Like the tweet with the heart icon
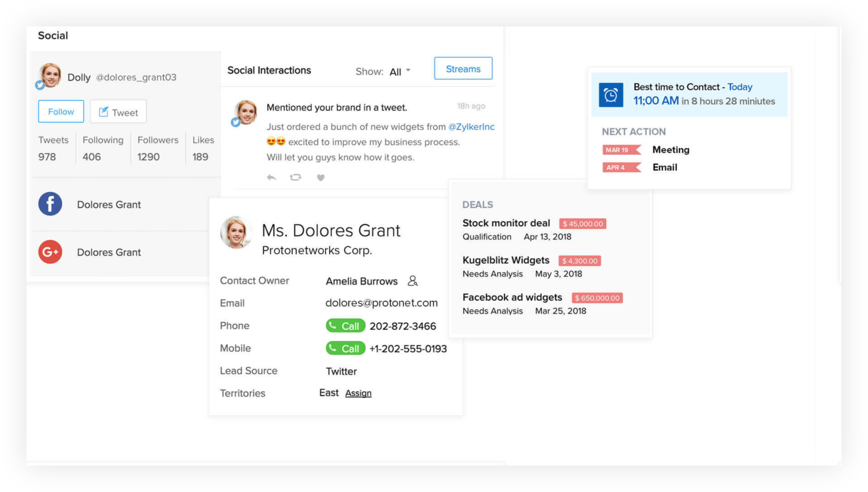The image size is (868, 492). tap(320, 177)
